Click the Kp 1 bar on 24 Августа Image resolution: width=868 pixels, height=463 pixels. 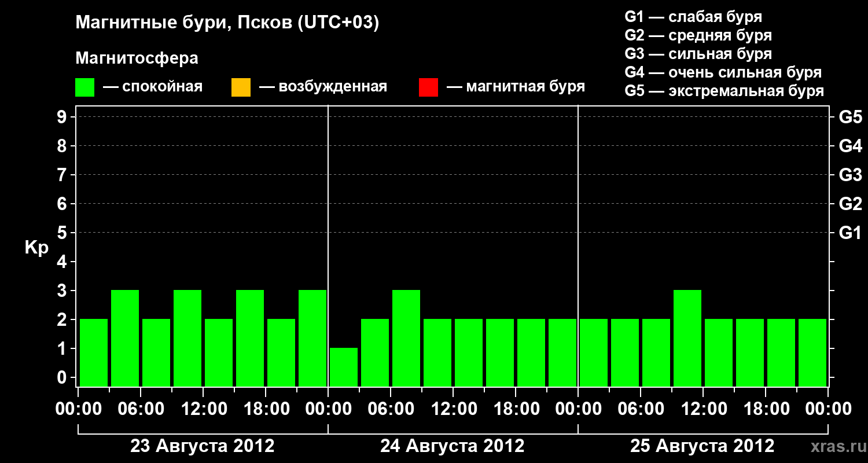point(344,367)
